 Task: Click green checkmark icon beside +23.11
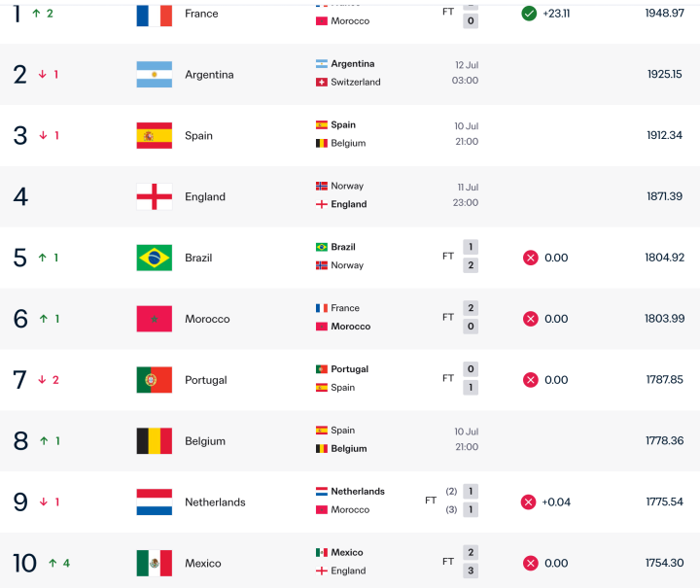coord(529,14)
